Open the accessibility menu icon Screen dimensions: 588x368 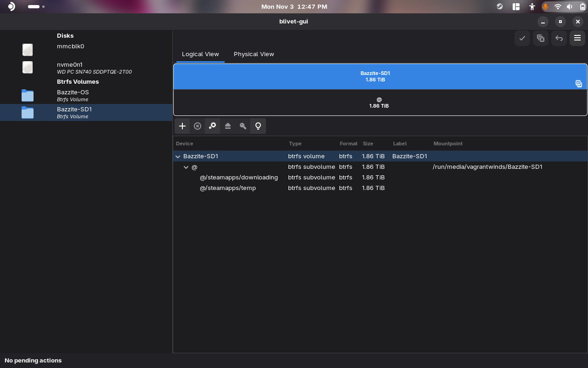[x=532, y=6]
